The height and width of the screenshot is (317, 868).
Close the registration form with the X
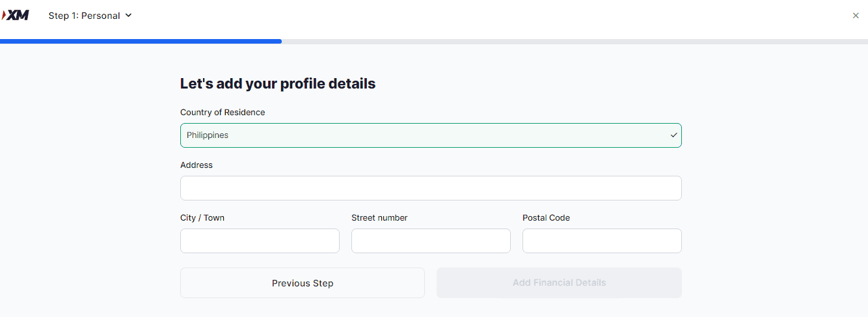click(856, 16)
